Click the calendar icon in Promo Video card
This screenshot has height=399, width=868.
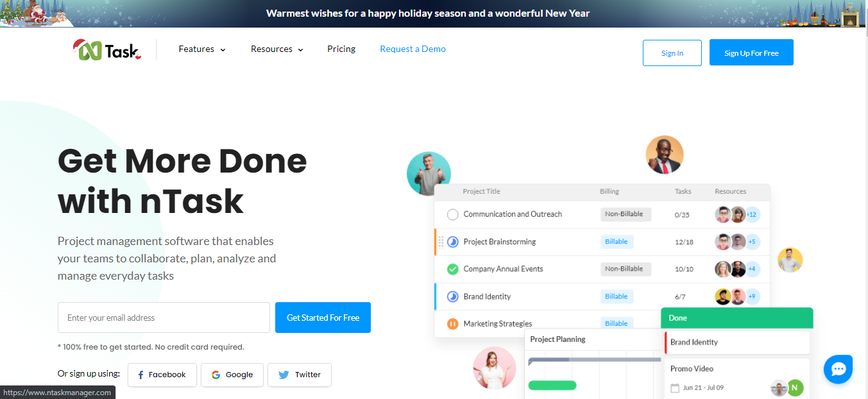point(674,388)
